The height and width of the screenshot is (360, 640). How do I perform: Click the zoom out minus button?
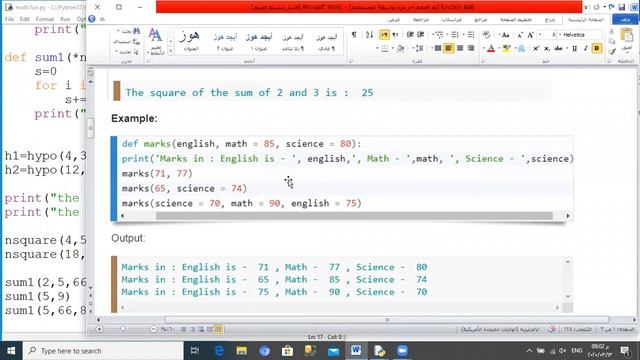(153, 329)
